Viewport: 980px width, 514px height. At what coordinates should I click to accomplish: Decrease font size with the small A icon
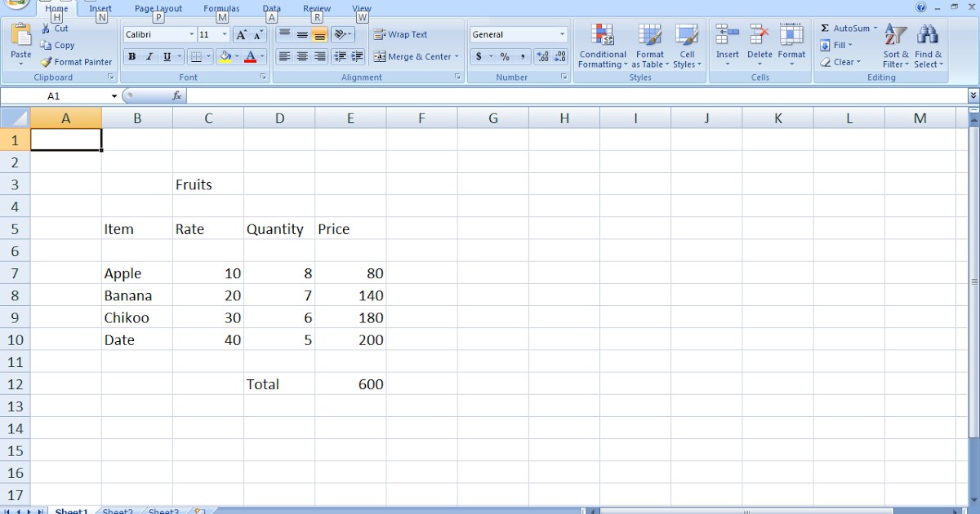pyautogui.click(x=258, y=35)
